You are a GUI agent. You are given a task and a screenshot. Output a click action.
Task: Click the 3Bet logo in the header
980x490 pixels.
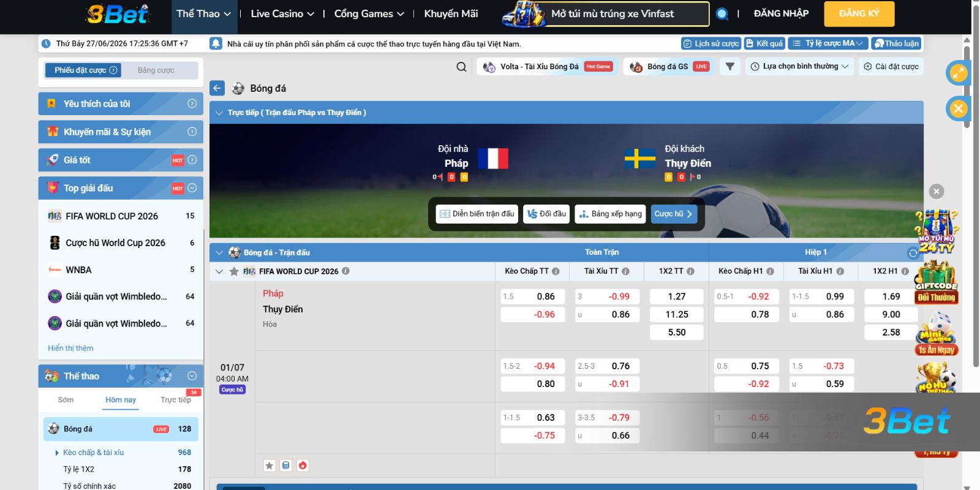coord(118,13)
